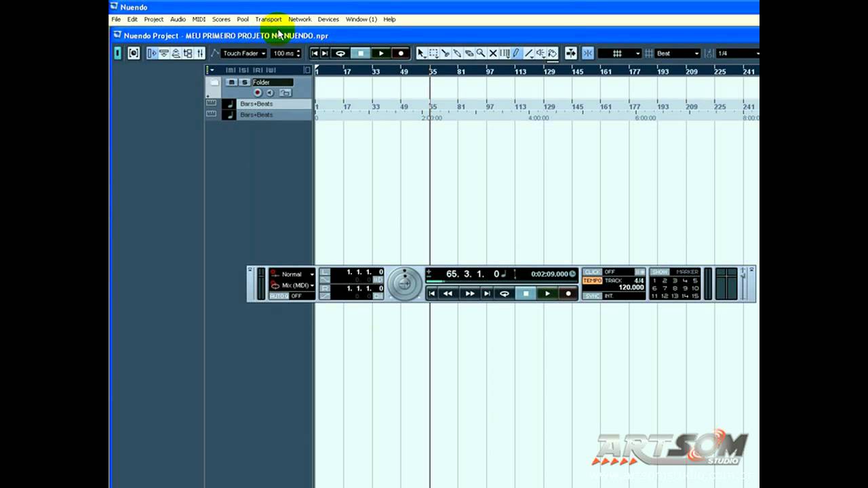Screen dimensions: 868x488
Task: Select the Split scissors tool
Action: (445, 53)
